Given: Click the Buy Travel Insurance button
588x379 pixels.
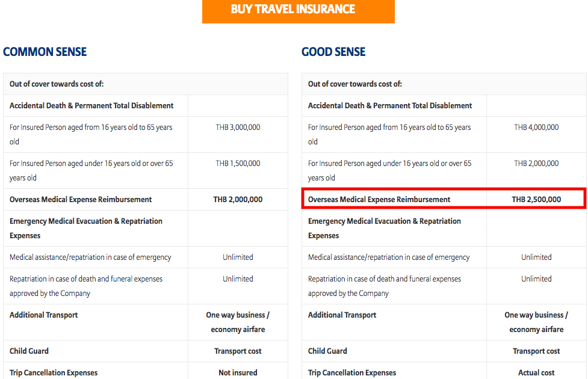Looking at the screenshot, I should (x=298, y=11).
